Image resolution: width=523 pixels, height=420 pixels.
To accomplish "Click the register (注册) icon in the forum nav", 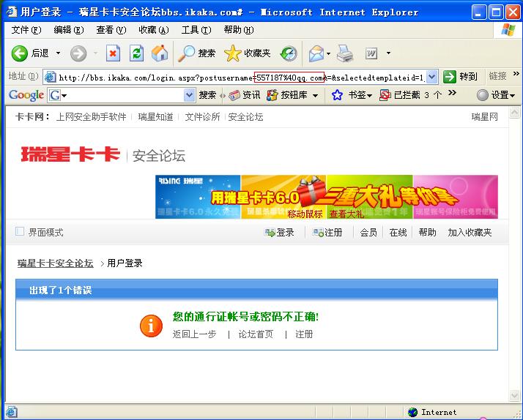I will (318, 233).
